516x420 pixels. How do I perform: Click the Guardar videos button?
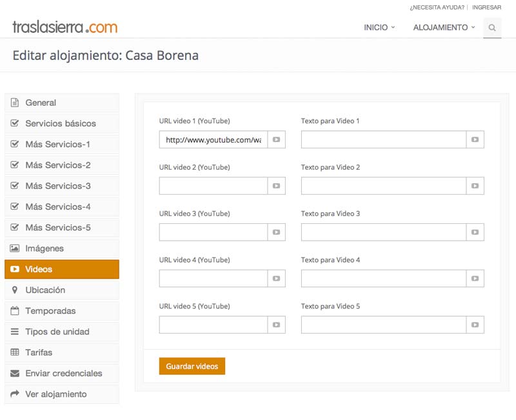coord(192,366)
